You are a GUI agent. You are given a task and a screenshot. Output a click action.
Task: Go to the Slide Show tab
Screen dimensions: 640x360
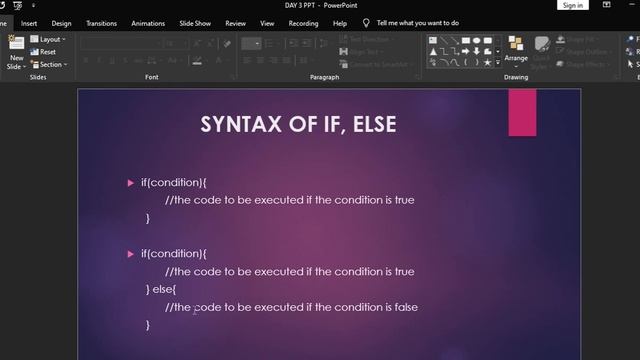coord(195,23)
